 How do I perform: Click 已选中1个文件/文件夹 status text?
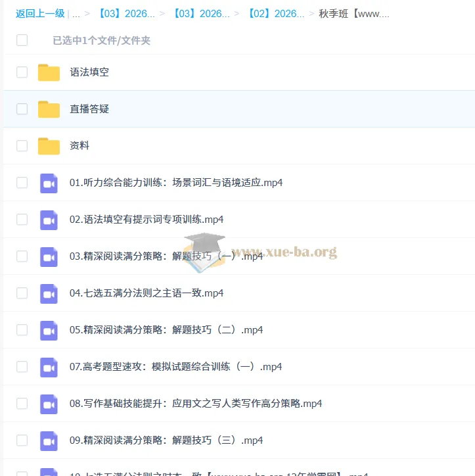[102, 40]
